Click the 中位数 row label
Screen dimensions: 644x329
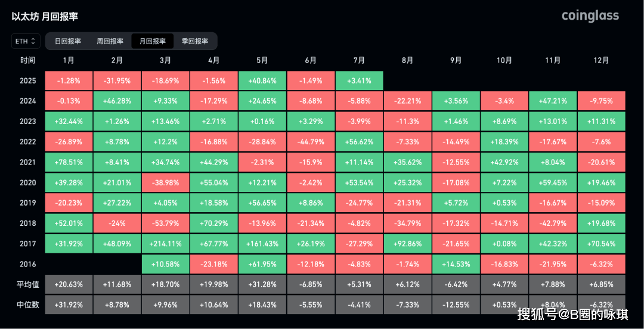click(27, 305)
